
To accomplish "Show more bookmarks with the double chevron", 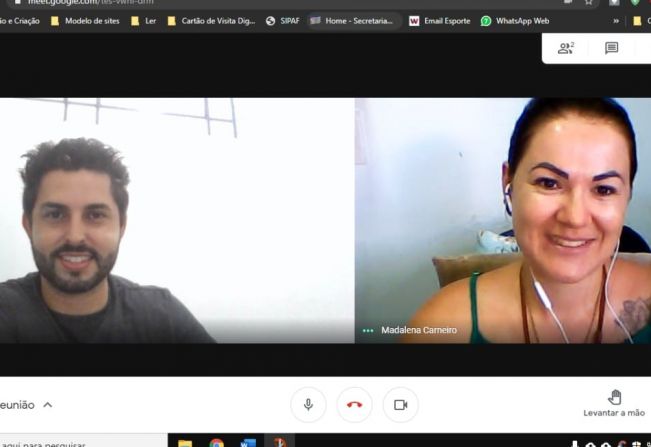I will click(x=616, y=21).
